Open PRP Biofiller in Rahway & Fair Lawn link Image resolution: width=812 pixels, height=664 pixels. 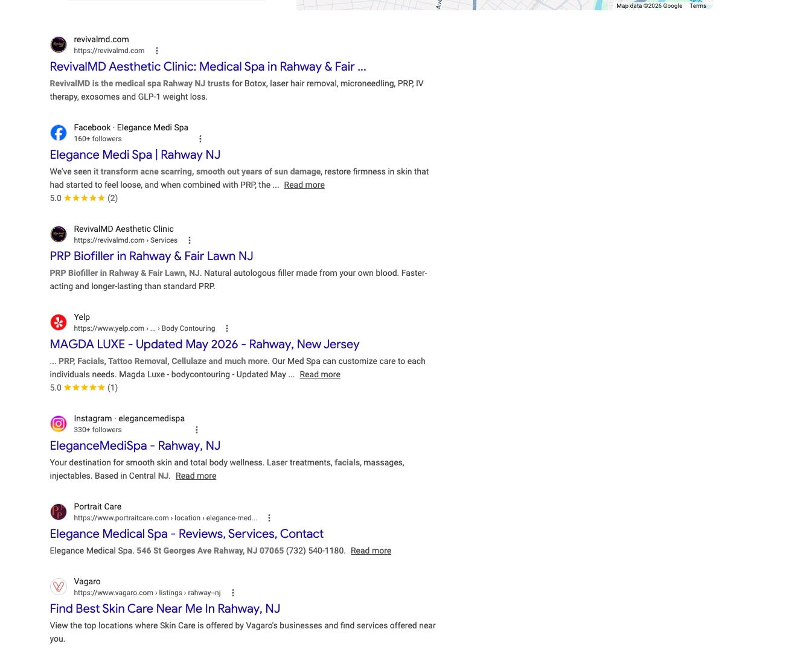pos(152,256)
